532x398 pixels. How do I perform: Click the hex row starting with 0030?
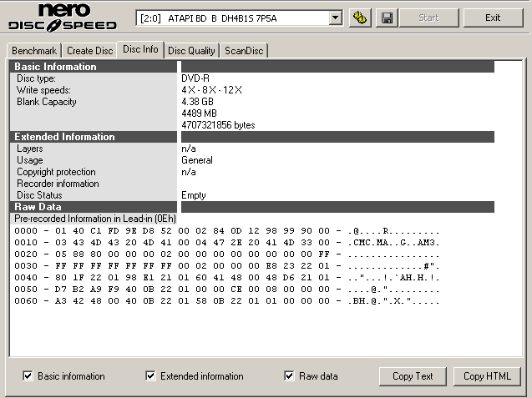(226, 266)
